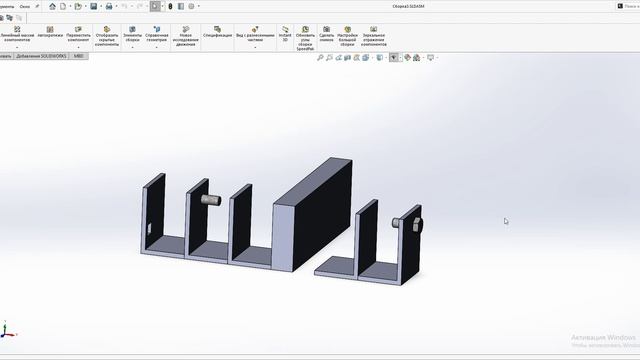
Task: Expand dropdown arrow next to New icon
Action: tap(70, 6)
